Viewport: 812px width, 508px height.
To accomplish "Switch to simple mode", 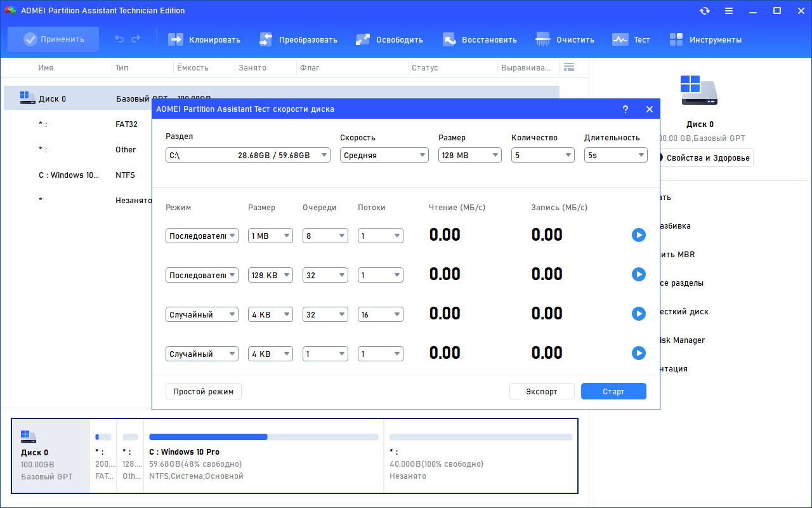I will tap(204, 391).
